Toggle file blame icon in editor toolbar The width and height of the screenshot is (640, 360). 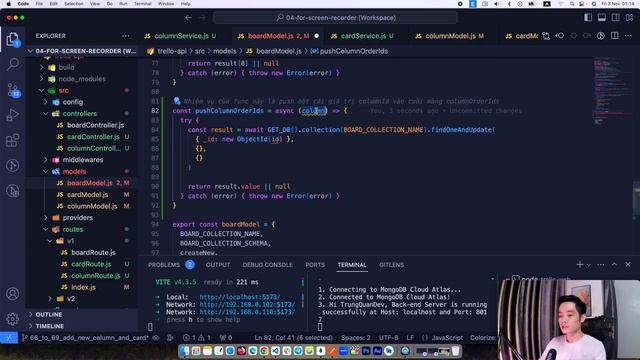pos(601,36)
